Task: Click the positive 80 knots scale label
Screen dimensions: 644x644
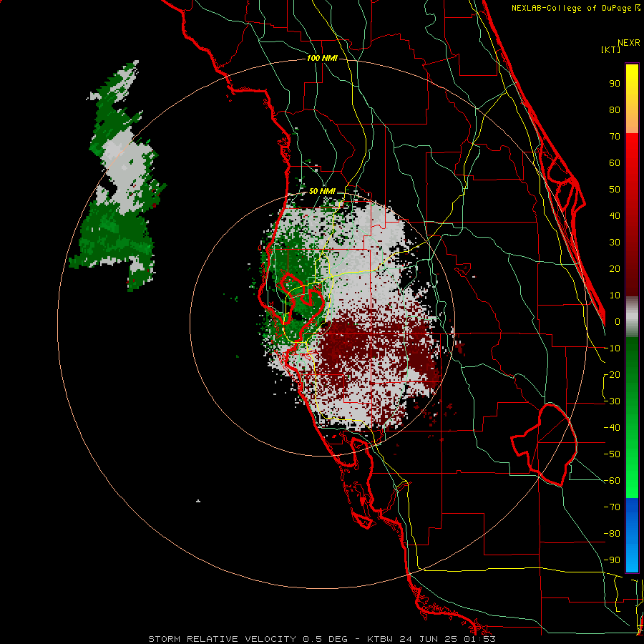Action: 615,110
